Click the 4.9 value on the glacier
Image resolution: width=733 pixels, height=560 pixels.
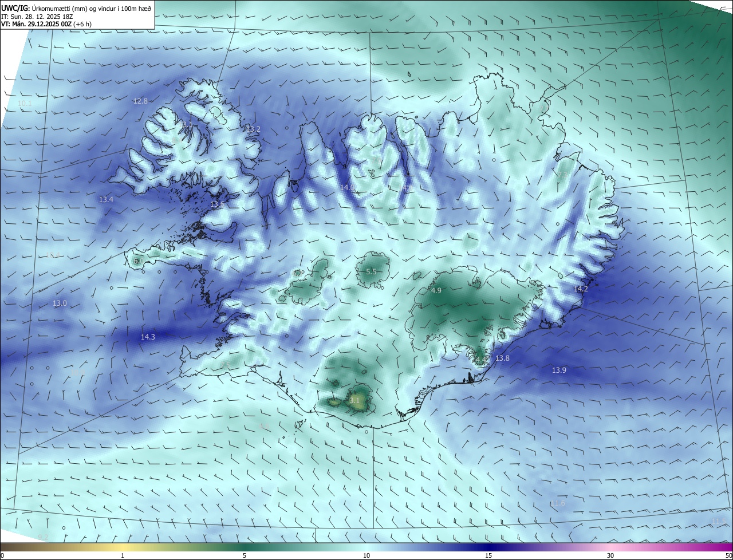point(436,291)
